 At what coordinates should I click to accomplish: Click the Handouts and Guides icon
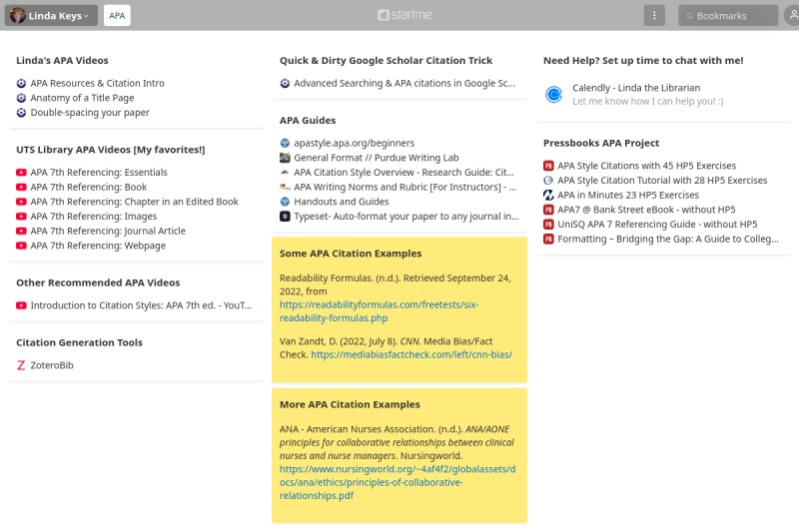coord(285,202)
